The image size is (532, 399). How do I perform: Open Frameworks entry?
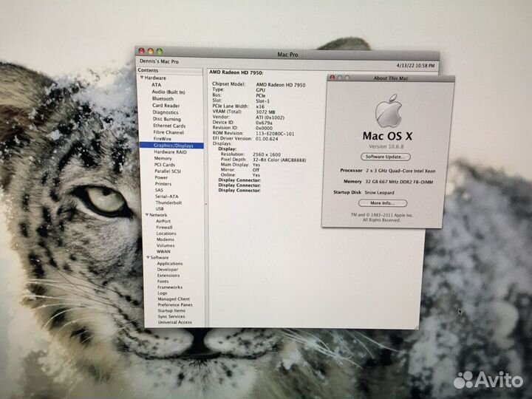pyautogui.click(x=170, y=287)
